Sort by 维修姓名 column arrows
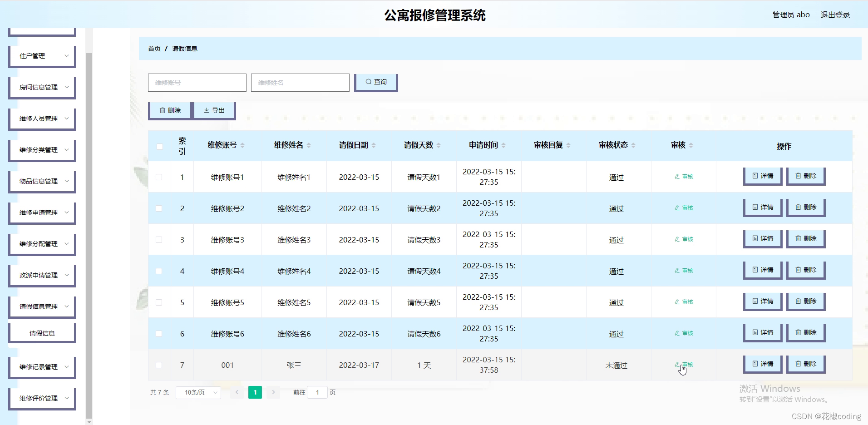Image resolution: width=868 pixels, height=425 pixels. (309, 145)
